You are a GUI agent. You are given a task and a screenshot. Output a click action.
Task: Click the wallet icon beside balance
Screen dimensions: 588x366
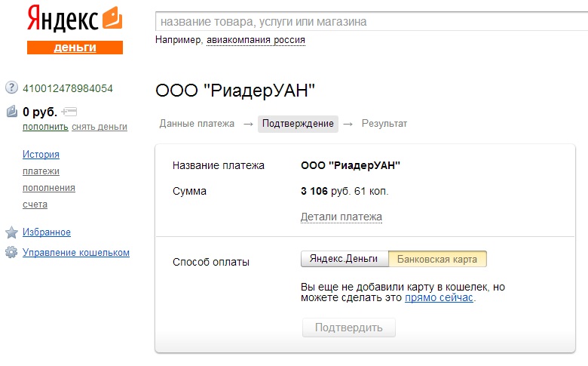coord(11,112)
